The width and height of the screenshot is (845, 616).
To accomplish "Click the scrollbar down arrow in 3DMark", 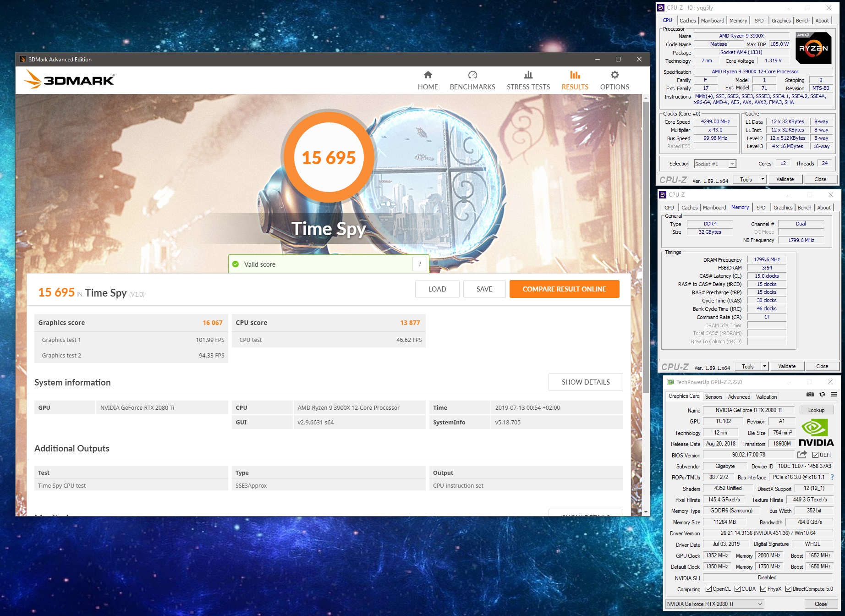I will [646, 512].
